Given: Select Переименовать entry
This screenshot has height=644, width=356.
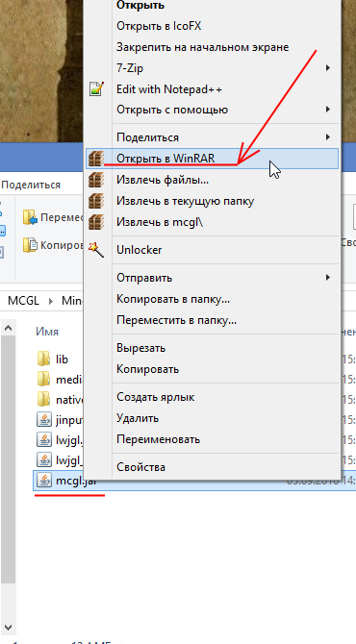Looking at the screenshot, I should click(158, 439).
